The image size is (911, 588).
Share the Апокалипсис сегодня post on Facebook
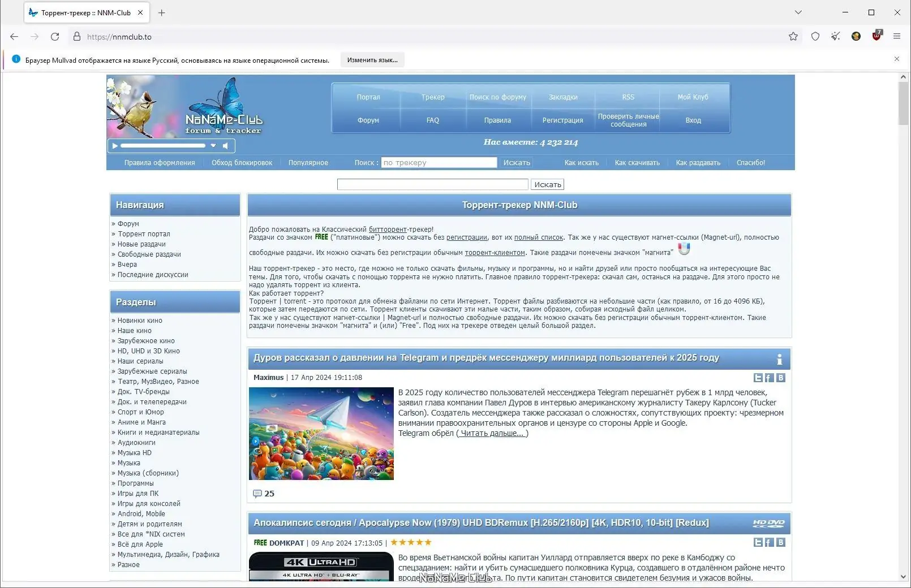click(770, 542)
